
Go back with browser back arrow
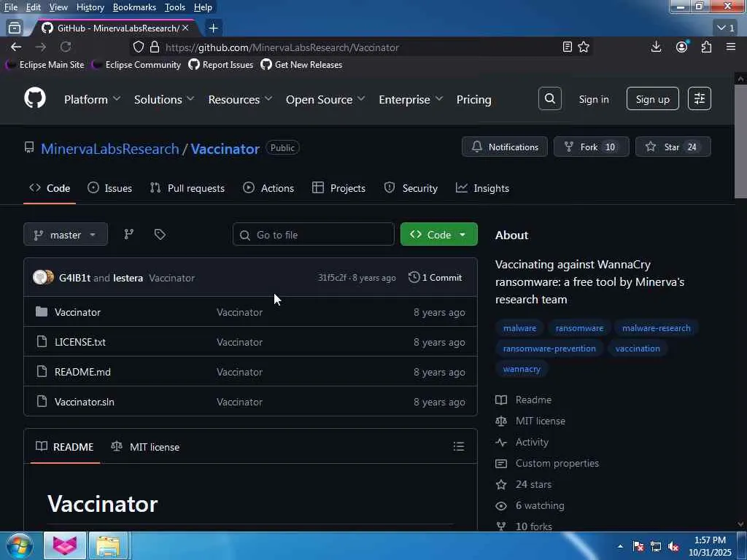(16, 47)
